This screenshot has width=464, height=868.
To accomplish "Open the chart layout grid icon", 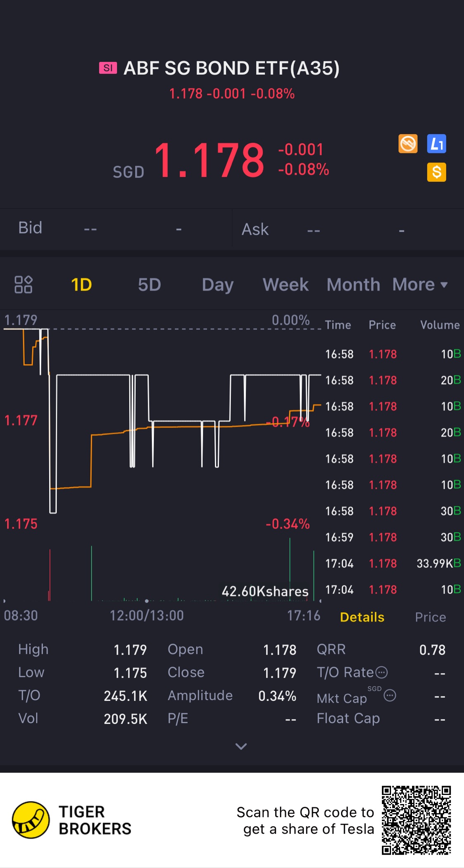I will [x=24, y=284].
